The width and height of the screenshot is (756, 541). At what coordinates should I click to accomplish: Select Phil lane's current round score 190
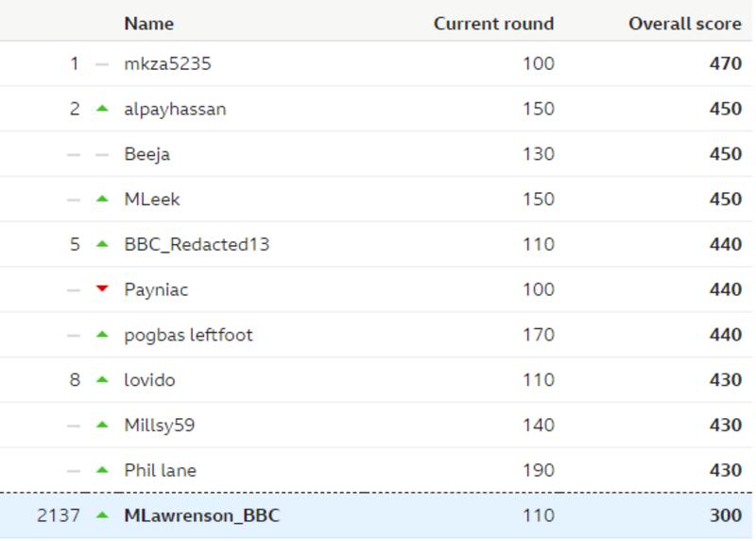pos(539,470)
